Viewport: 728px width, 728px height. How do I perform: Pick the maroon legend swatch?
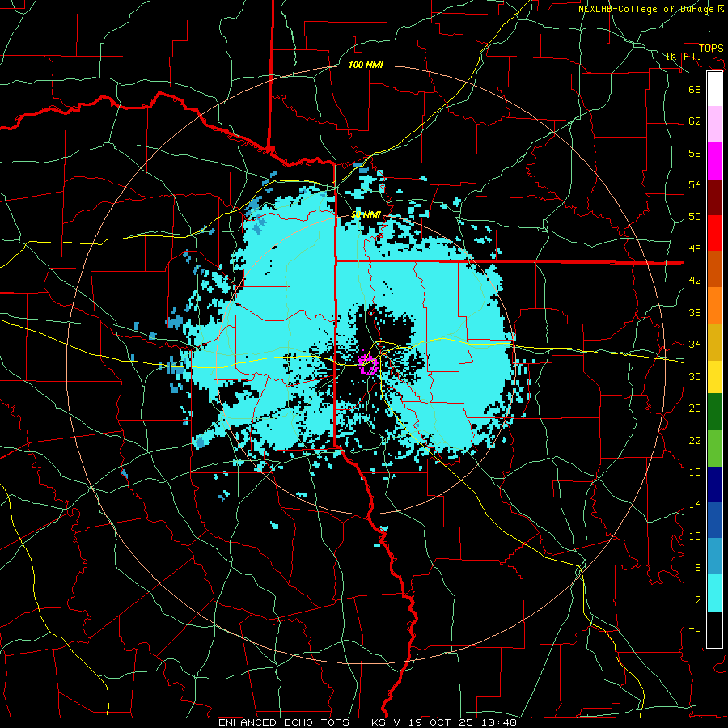714,197
